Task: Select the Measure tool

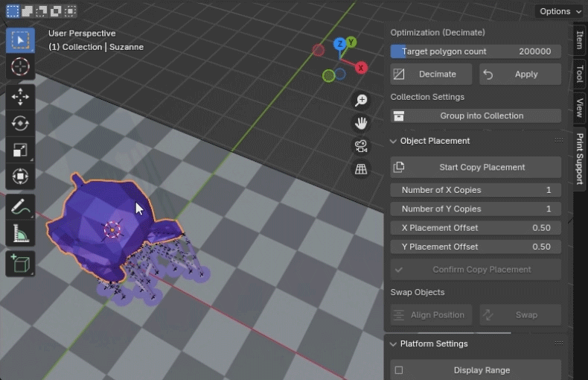Action: click(20, 233)
